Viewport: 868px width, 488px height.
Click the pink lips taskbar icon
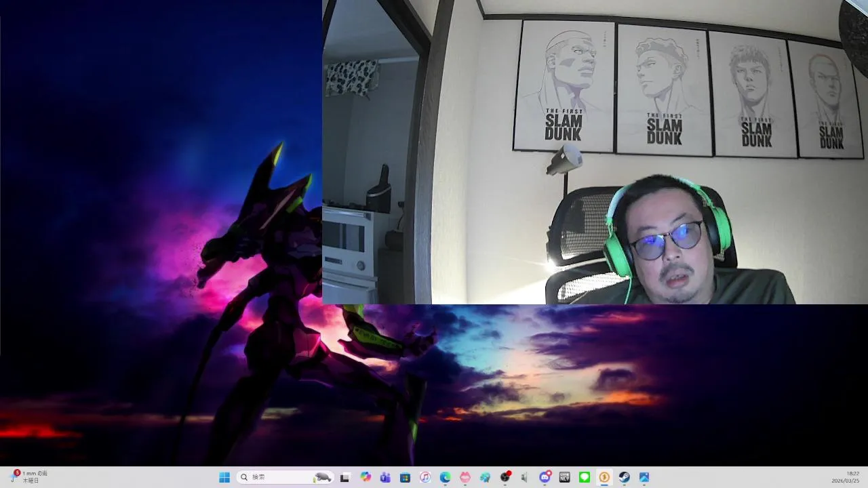[465, 477]
